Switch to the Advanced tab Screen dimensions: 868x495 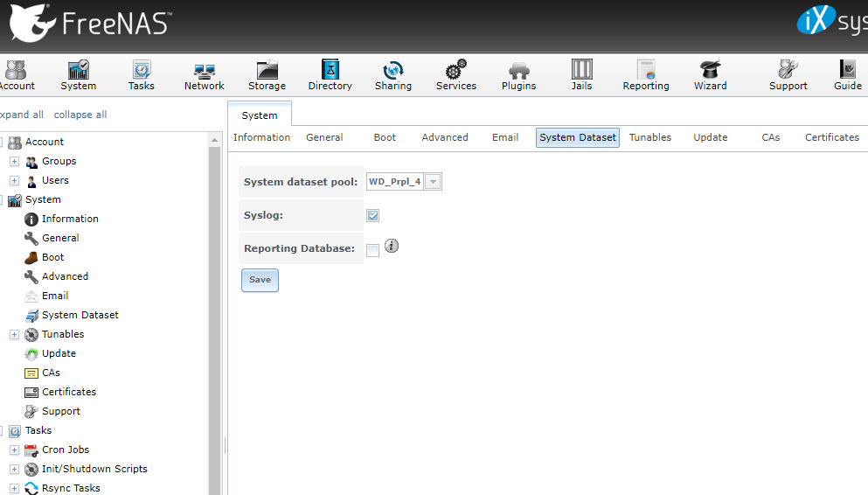pyautogui.click(x=445, y=137)
